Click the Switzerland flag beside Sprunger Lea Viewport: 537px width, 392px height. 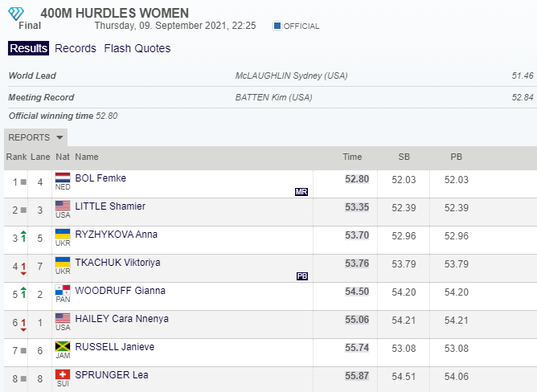pyautogui.click(x=63, y=374)
